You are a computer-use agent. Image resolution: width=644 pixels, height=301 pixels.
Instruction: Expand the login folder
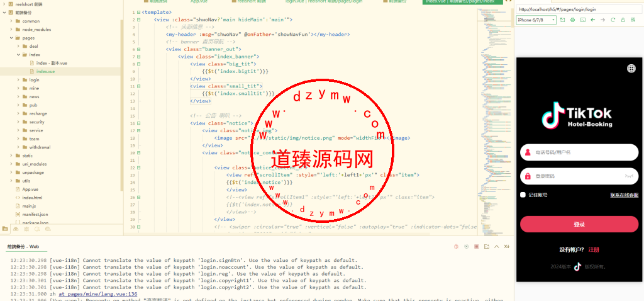pos(18,80)
